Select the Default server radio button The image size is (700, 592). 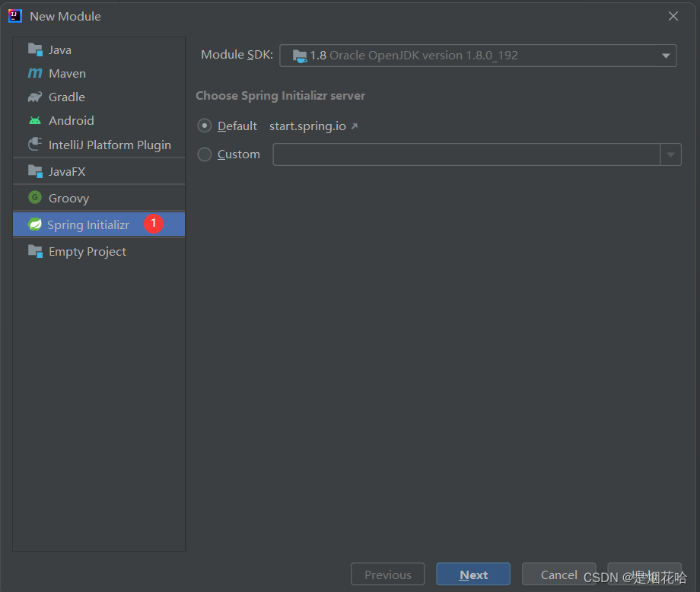tap(205, 126)
